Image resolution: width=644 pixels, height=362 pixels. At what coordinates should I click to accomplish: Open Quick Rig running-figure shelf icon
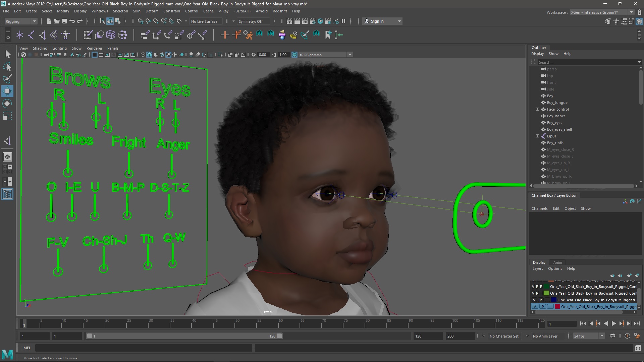(x=248, y=35)
